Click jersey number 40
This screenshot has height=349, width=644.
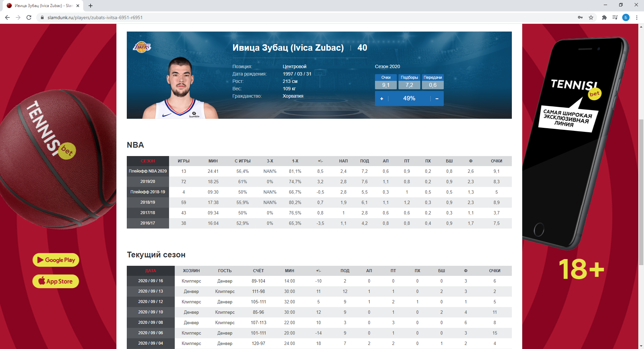coord(362,48)
